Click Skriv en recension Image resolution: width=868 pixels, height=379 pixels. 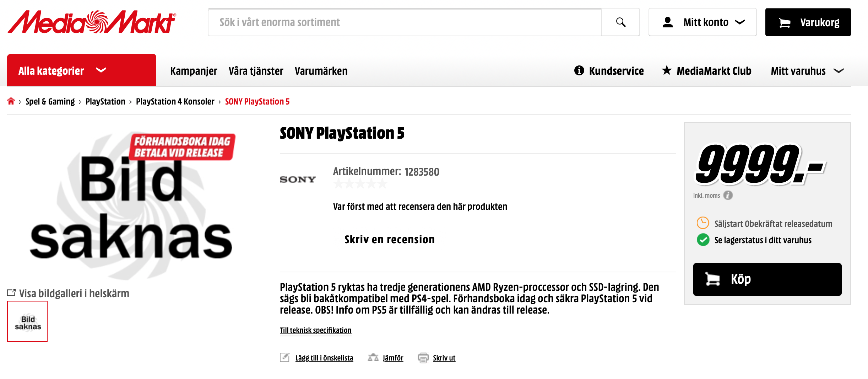[389, 240]
